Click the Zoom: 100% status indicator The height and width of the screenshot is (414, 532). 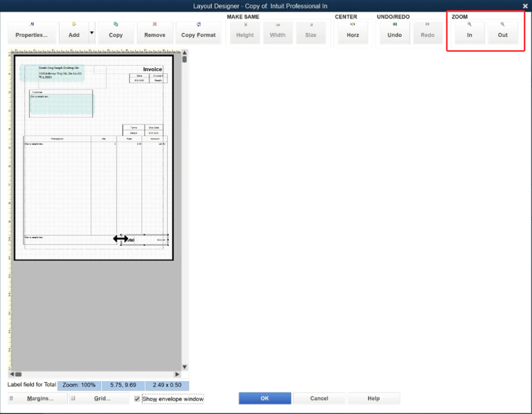point(79,385)
